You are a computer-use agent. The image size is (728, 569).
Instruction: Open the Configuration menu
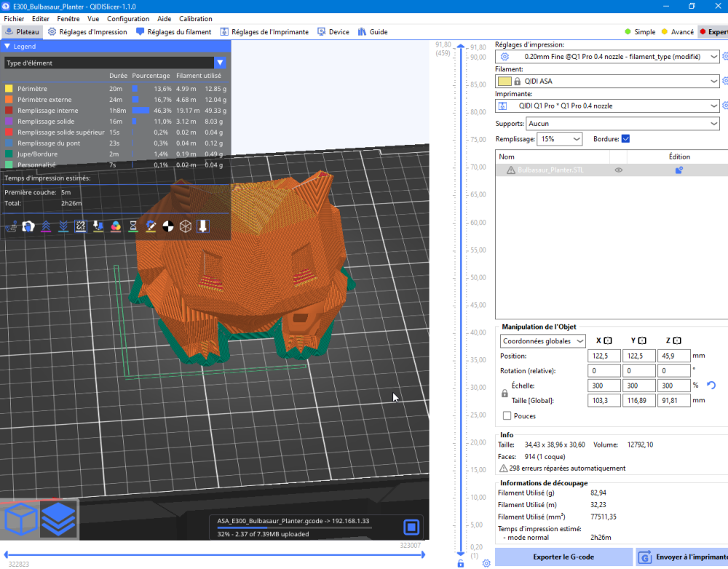click(x=128, y=19)
